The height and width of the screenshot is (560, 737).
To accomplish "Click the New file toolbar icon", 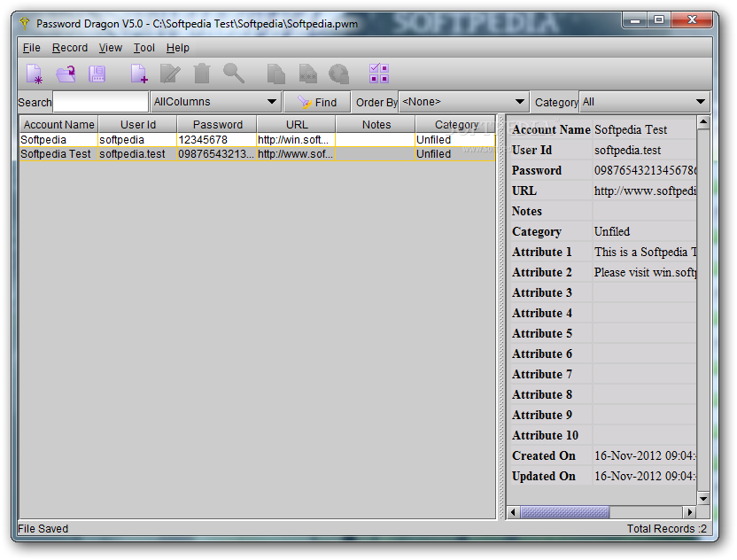I will point(35,74).
